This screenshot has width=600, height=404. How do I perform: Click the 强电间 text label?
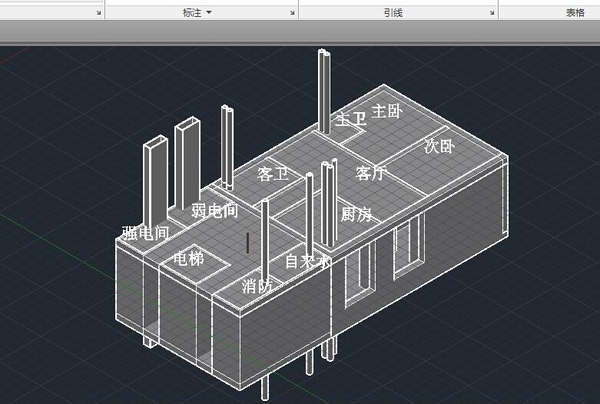[145, 233]
